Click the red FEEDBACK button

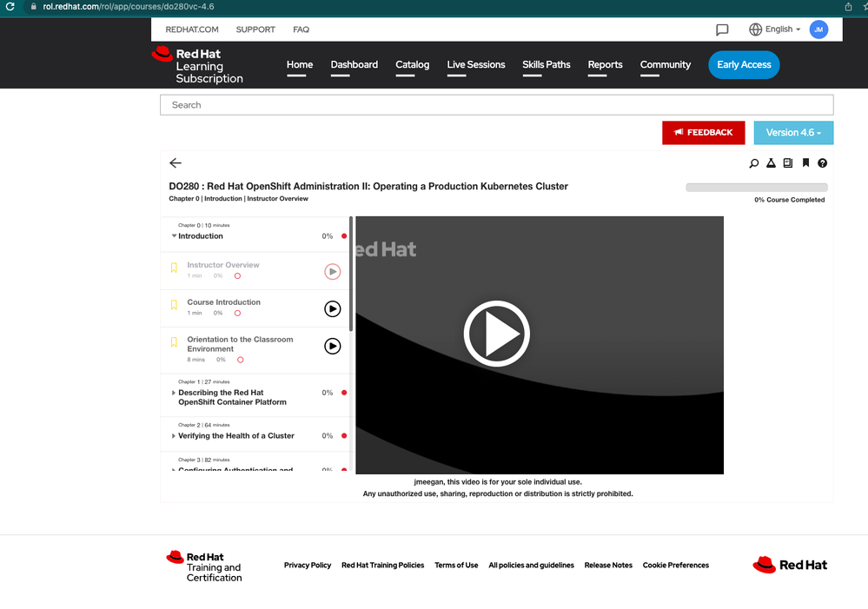pyautogui.click(x=703, y=133)
